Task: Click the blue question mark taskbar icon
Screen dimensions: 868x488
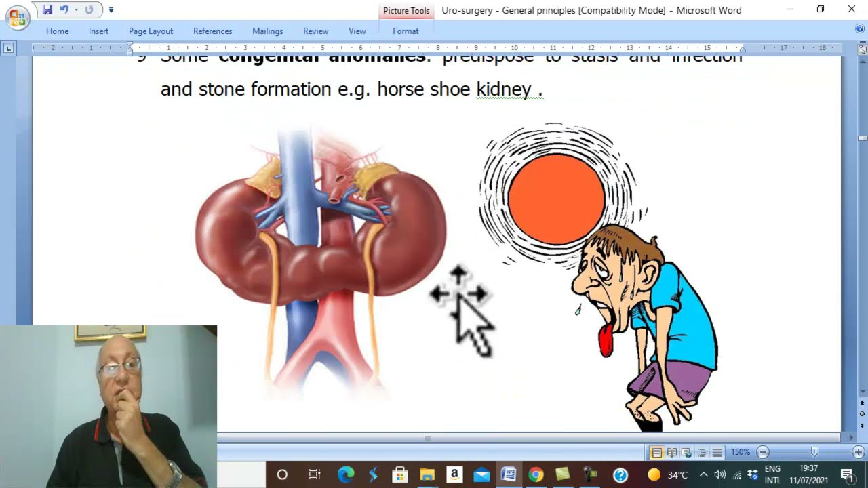Action: point(620,474)
